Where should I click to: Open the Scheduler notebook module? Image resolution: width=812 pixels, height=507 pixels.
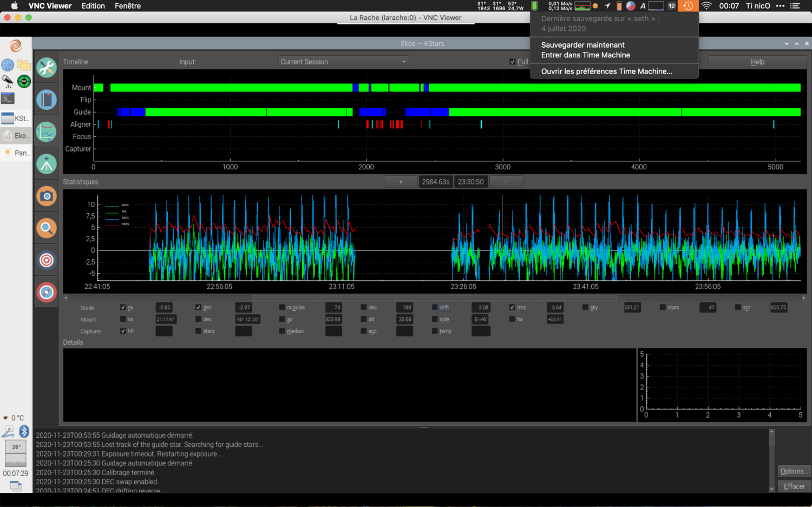click(x=47, y=100)
